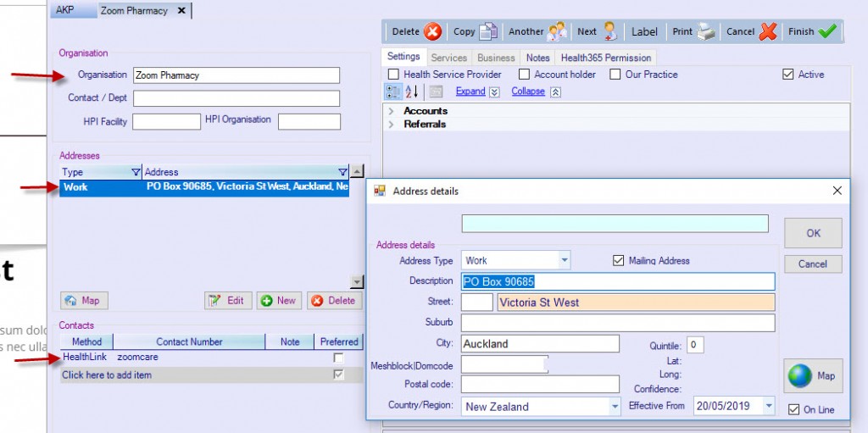Select the Work address row

[204, 188]
